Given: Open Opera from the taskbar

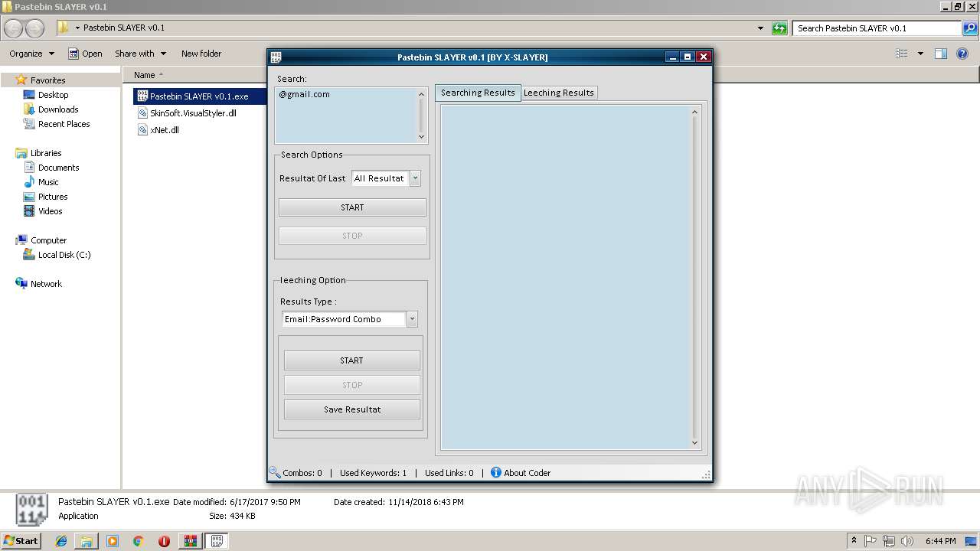Looking at the screenshot, I should coord(164,541).
